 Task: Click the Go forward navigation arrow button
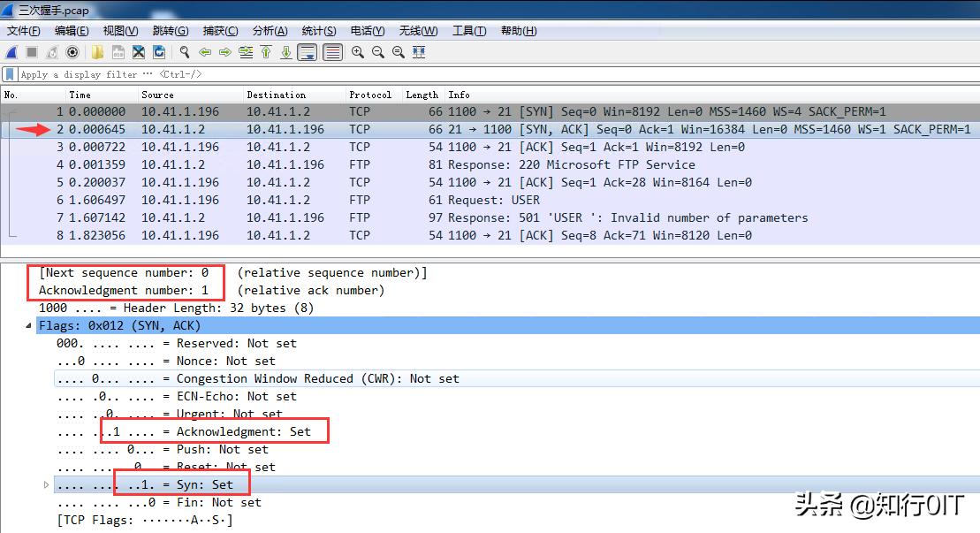pyautogui.click(x=225, y=51)
